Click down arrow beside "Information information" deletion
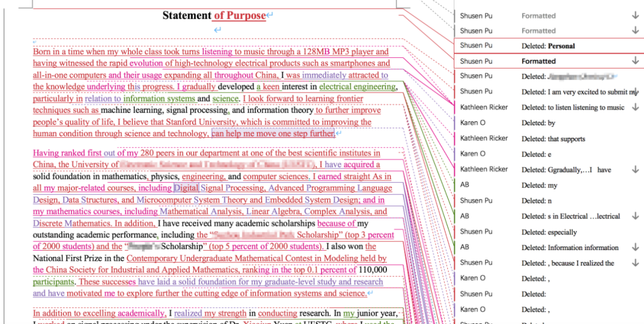 (x=635, y=247)
